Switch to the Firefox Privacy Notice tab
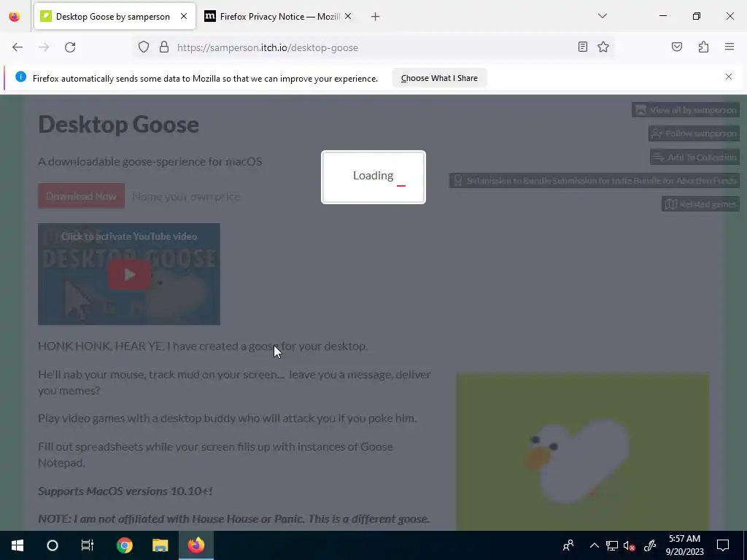Image resolution: width=747 pixels, height=560 pixels. click(279, 17)
